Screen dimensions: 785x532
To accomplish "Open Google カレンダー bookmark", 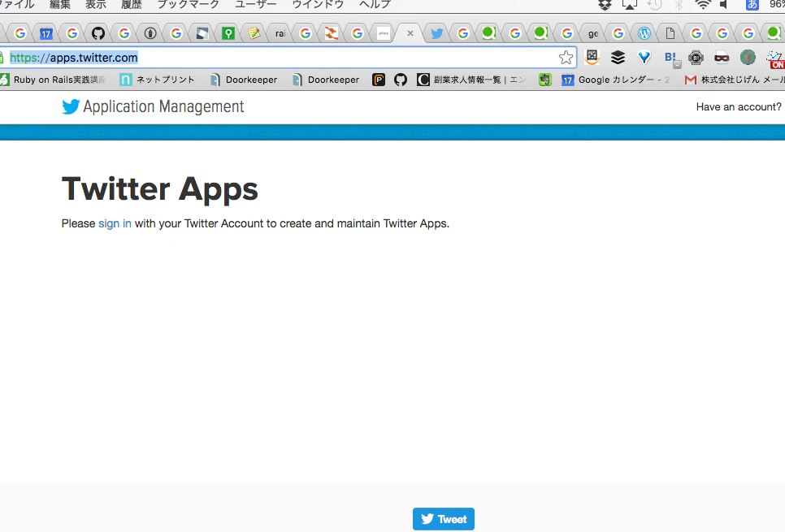I will point(615,80).
